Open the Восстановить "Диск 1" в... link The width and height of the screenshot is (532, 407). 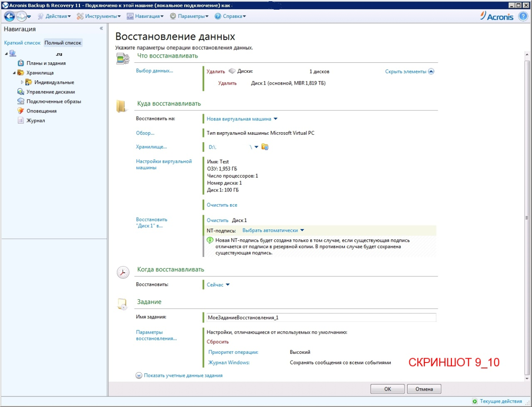coord(151,222)
